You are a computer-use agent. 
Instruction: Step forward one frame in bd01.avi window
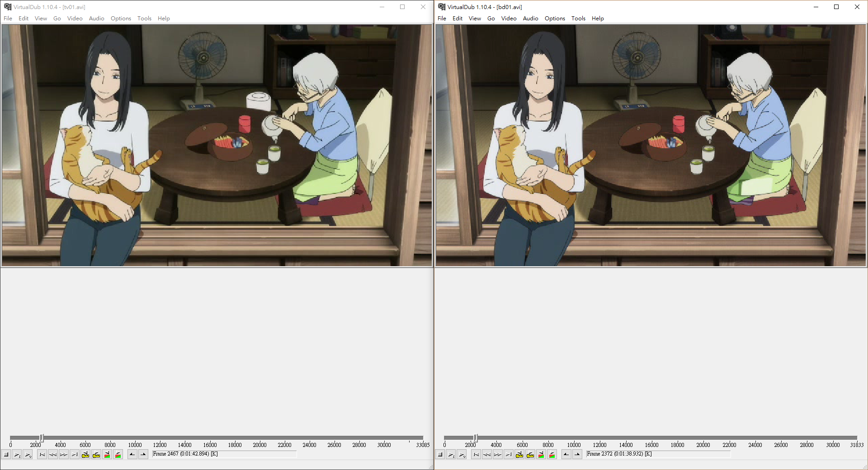498,455
